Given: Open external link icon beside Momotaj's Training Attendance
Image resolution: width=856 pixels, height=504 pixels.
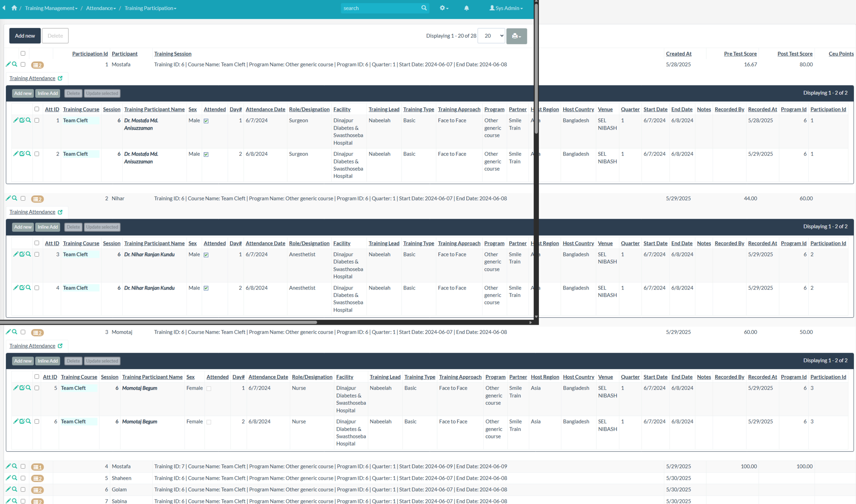Looking at the screenshot, I should (60, 346).
